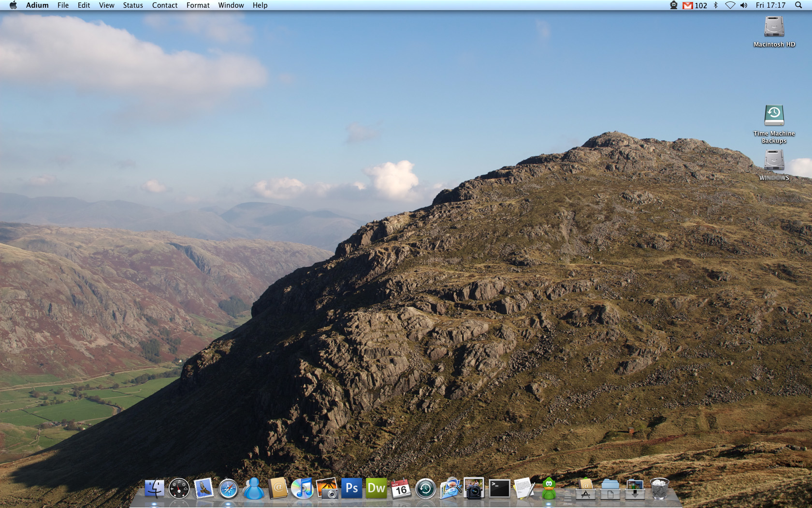Launch Terminal from the Dock
The width and height of the screenshot is (812, 508).
(499, 489)
